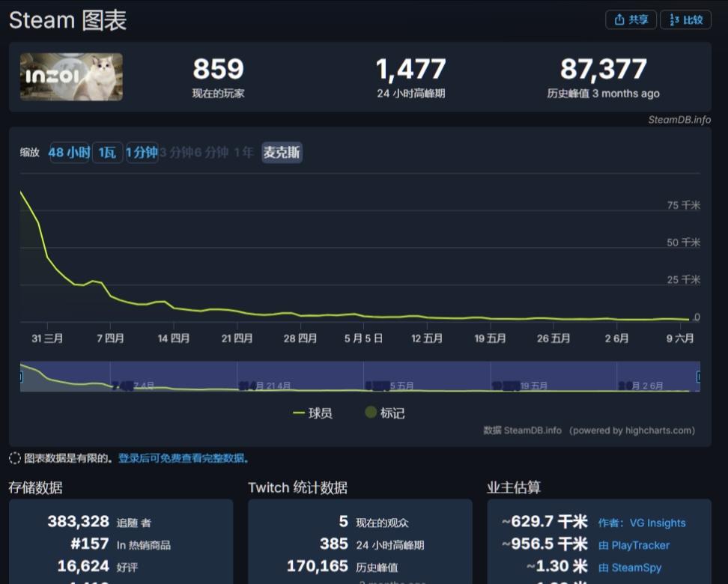Click the 2 6月 chart axis date label
Viewport: 728px width, 584px height.
(617, 338)
